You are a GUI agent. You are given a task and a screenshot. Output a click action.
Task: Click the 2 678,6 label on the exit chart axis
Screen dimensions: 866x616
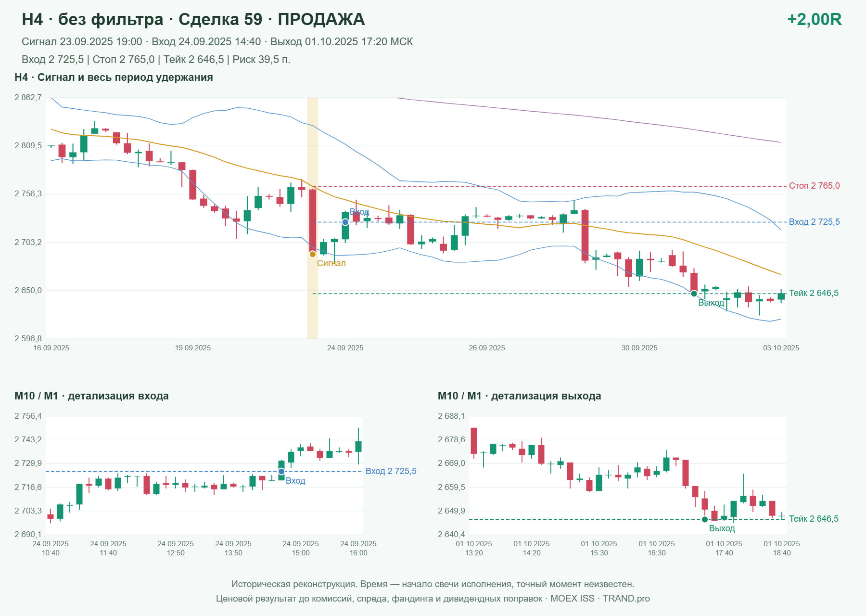(x=451, y=440)
